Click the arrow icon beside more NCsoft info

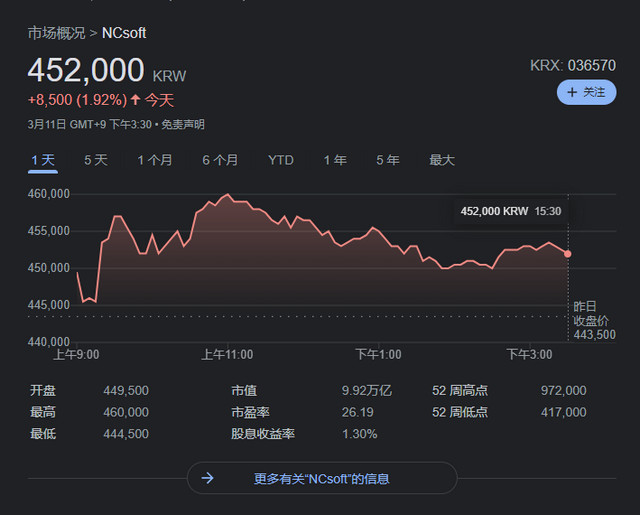click(x=208, y=478)
